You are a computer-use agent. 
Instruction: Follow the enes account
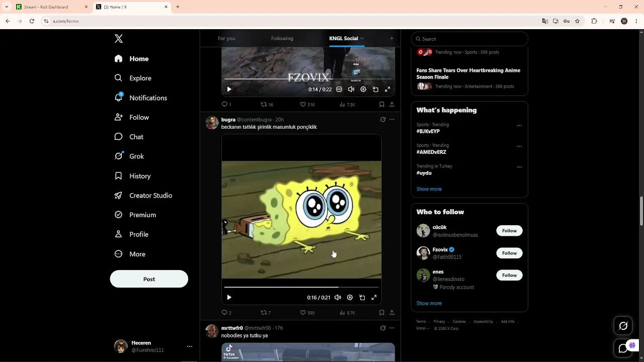509,275
